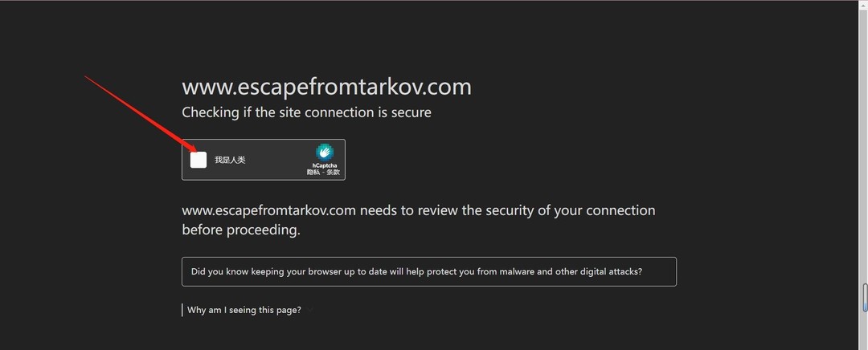Screen dimensions: 868x350
Task: Click the vertical scrollbar thumb
Action: (865, 296)
